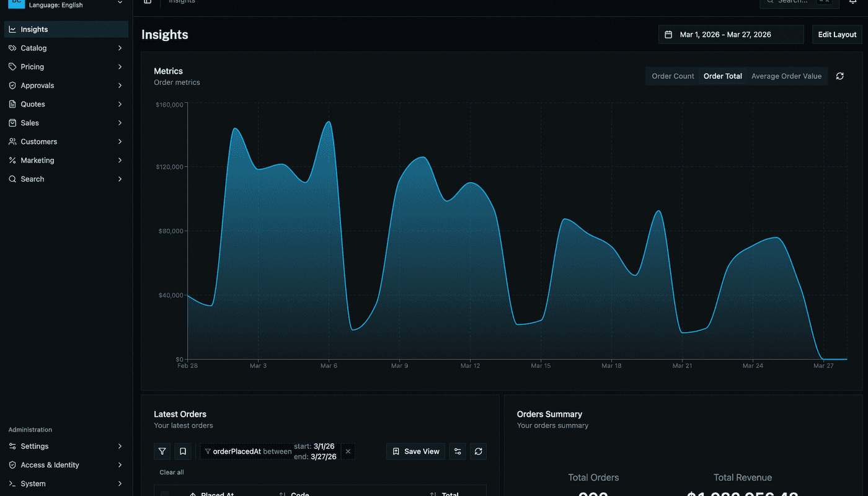868x496 pixels.
Task: Refresh the Latest Orders table
Action: pos(478,451)
